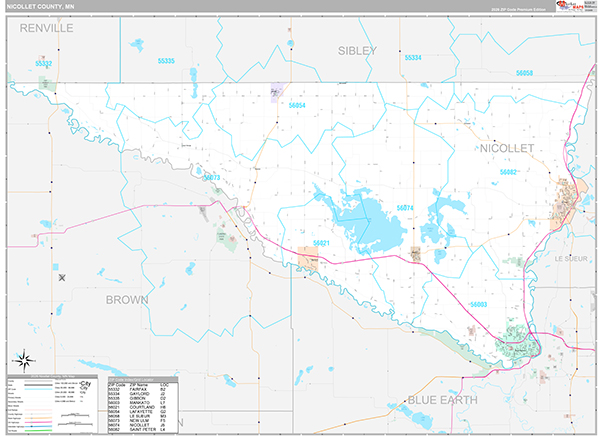This screenshot has width=600, height=436.
Task: Click the SAINT PETER row in the ZIP index
Action: [143, 429]
